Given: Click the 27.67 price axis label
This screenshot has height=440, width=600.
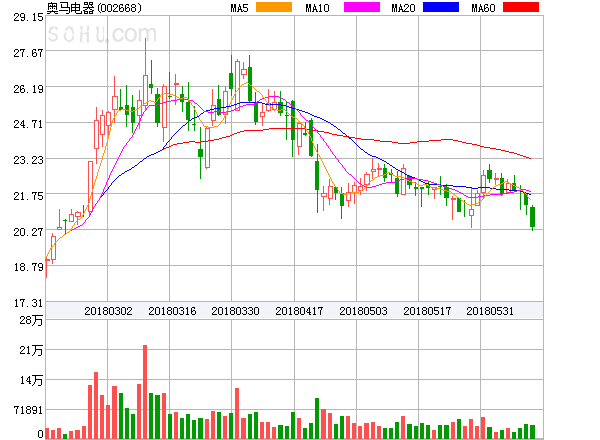Looking at the screenshot, I should point(28,53).
